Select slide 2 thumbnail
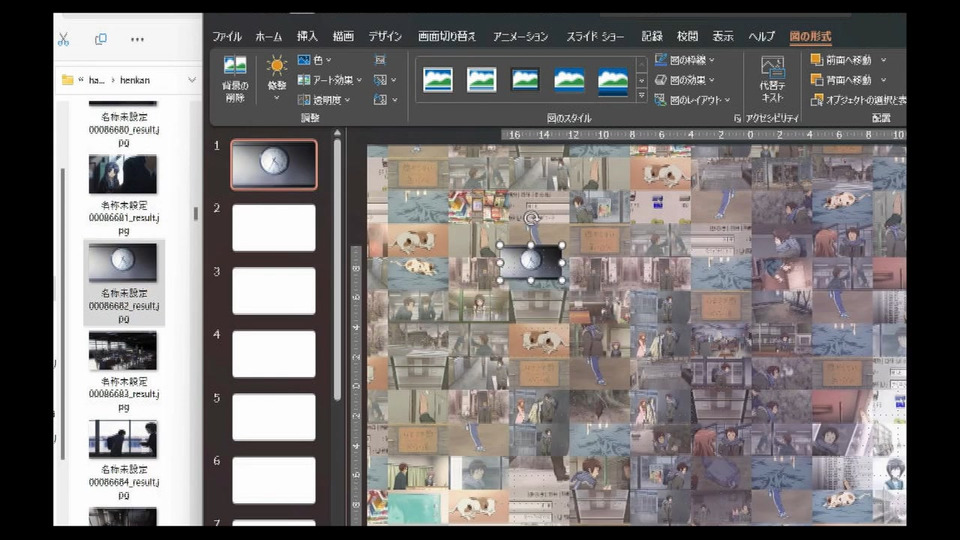This screenshot has height=540, width=960. coord(274,228)
